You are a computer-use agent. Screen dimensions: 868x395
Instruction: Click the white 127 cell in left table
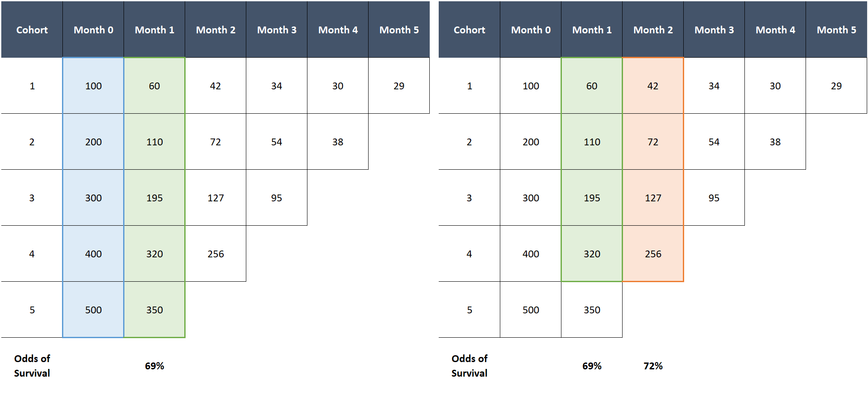pyautogui.click(x=216, y=198)
